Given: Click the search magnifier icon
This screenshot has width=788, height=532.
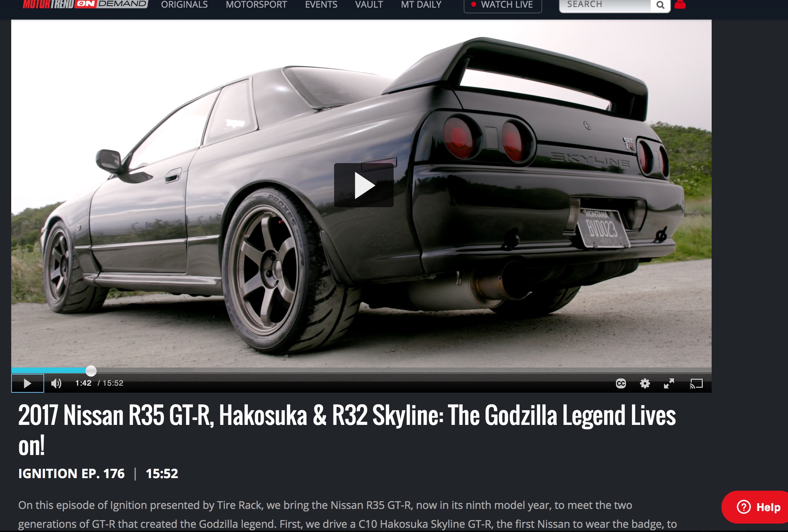Looking at the screenshot, I should coord(660,5).
